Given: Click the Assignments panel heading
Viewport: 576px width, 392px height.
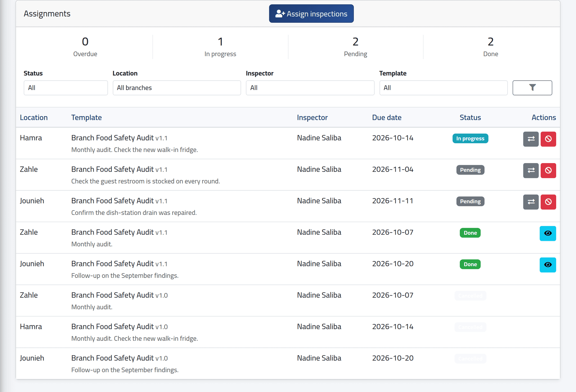Looking at the screenshot, I should coord(47,14).
